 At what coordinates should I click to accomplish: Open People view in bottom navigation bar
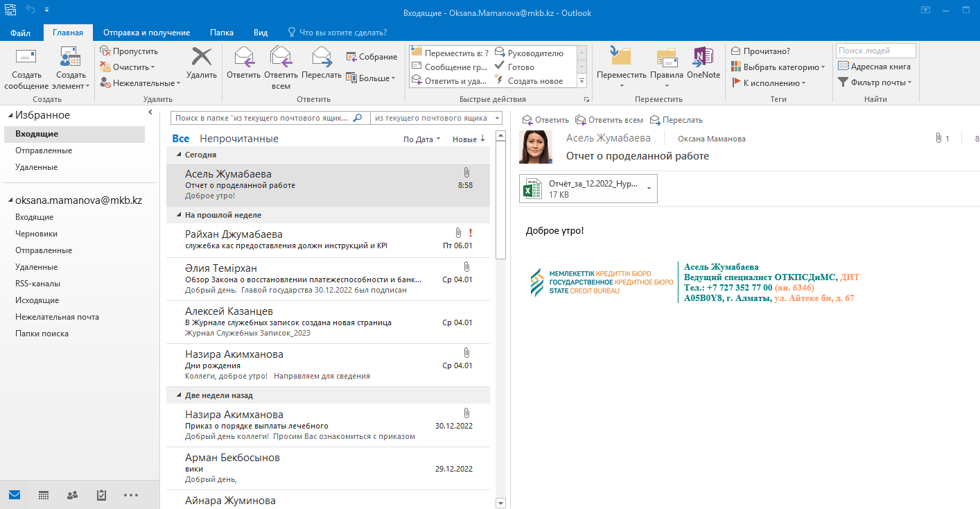pyautogui.click(x=72, y=495)
